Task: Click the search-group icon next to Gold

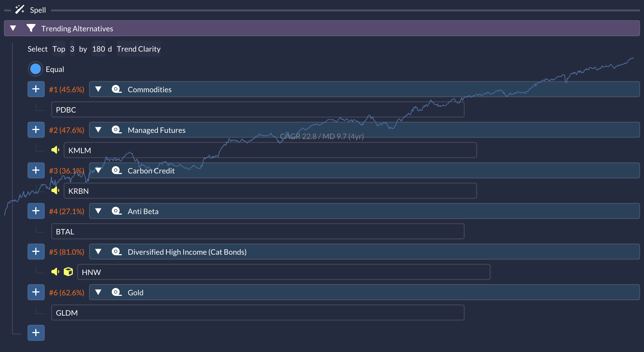Action: click(x=116, y=292)
